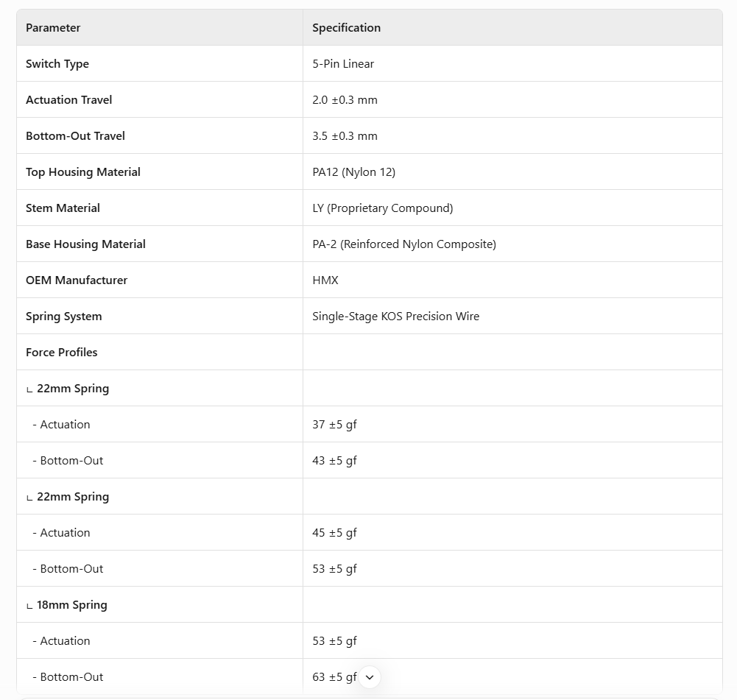Click LY (Proprietary Compound) text
The width and height of the screenshot is (737, 700).
[382, 208]
